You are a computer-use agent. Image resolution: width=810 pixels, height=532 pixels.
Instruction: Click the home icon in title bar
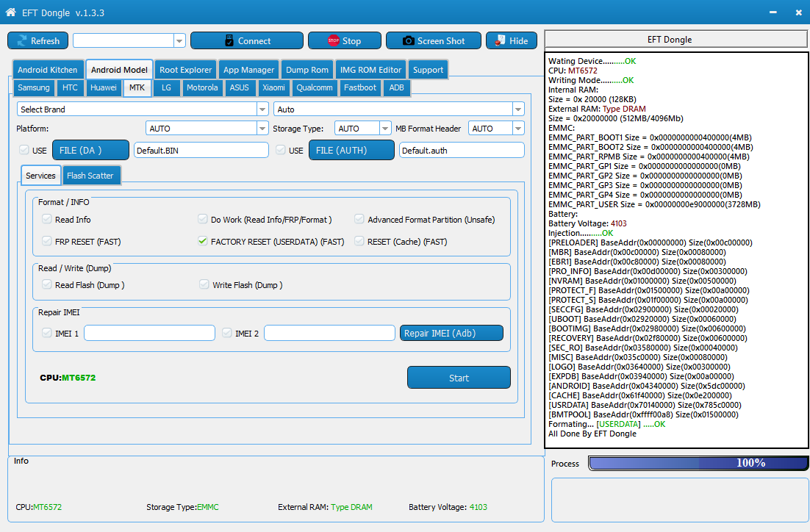[x=10, y=12]
